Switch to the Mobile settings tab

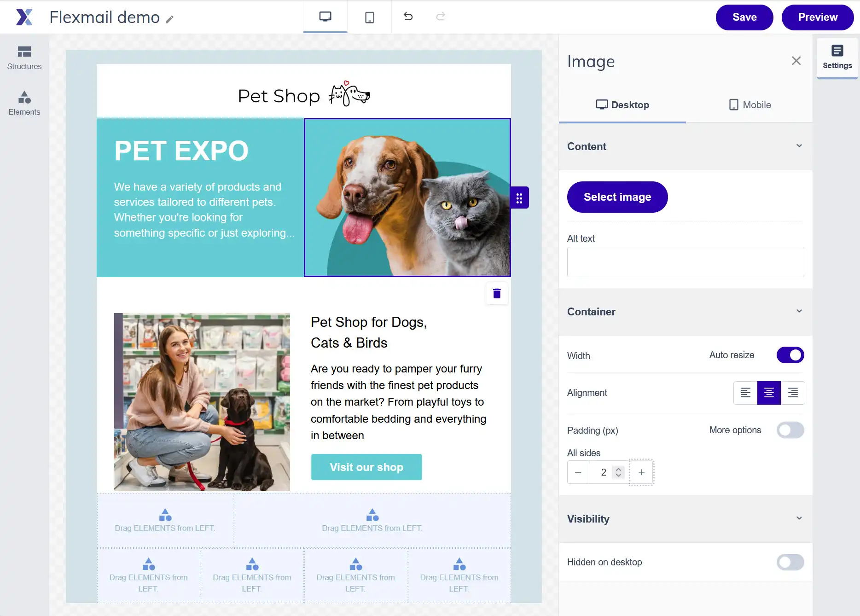pyautogui.click(x=750, y=105)
